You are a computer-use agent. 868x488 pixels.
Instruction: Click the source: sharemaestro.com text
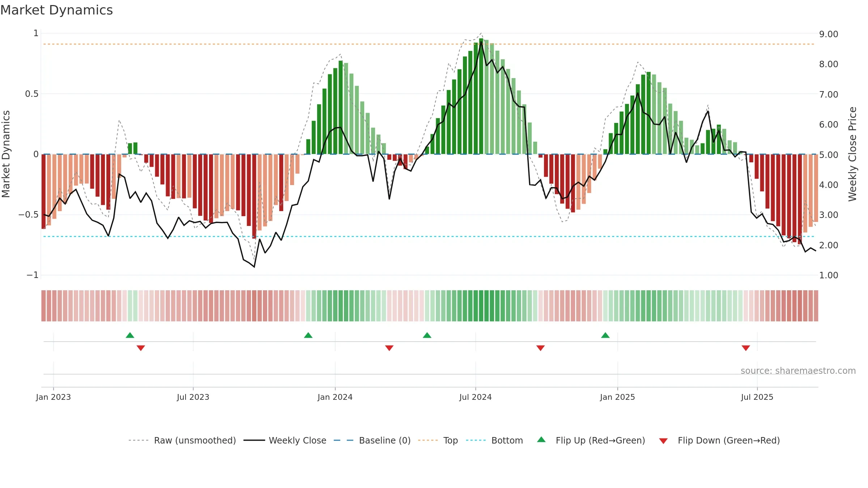coord(798,371)
